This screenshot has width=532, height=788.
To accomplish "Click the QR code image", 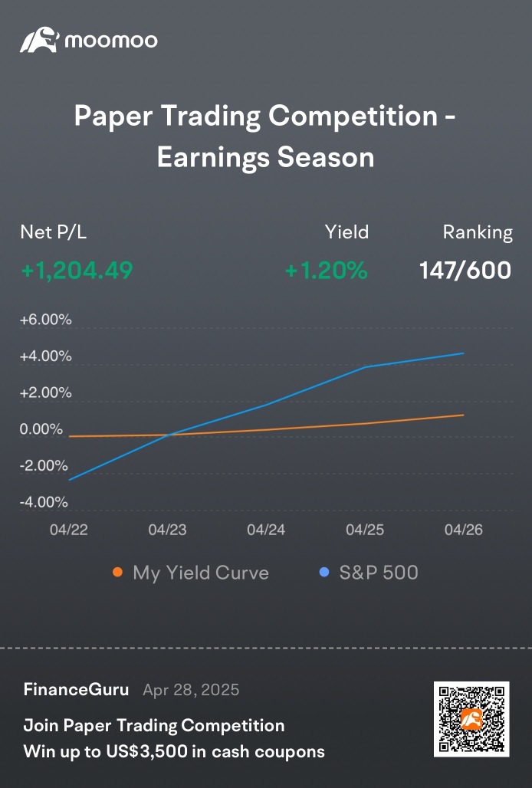I will [x=471, y=719].
